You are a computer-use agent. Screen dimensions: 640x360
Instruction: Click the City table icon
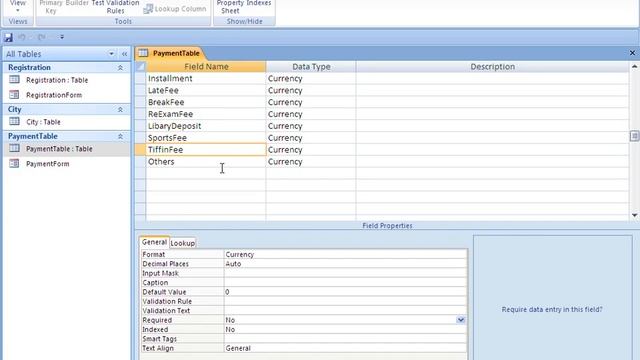[14, 121]
